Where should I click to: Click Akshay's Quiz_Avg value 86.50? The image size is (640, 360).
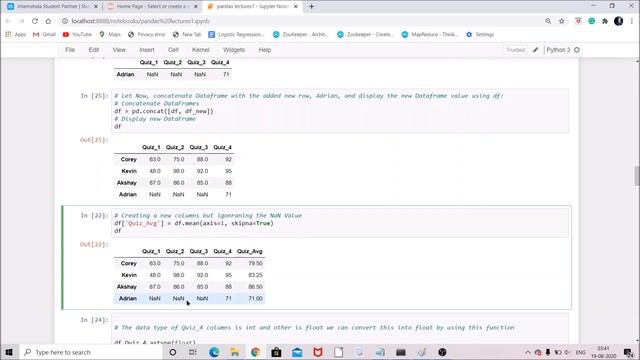click(x=256, y=287)
